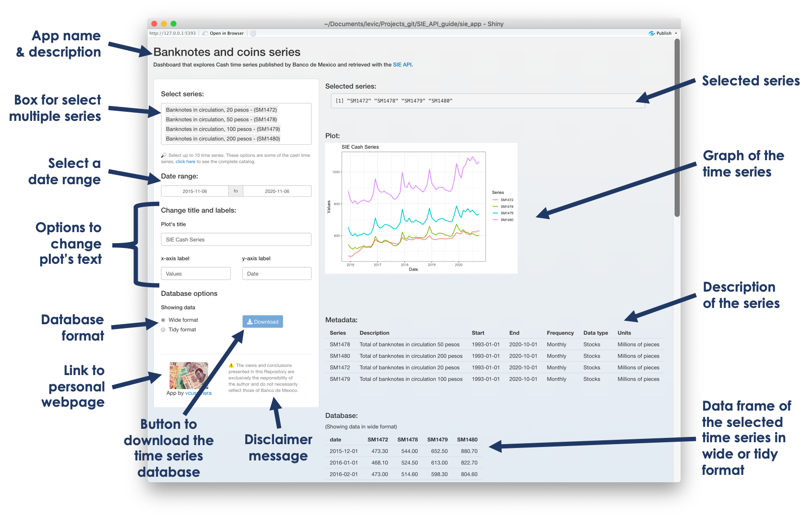Viewport: 812px width, 518px height.
Task: Click the SIE API link
Action: (402, 65)
